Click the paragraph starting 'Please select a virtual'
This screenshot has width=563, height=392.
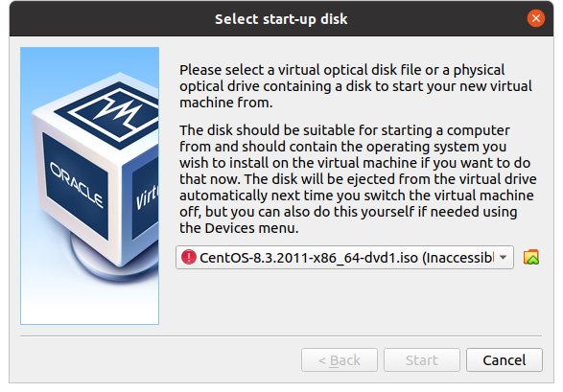point(356,86)
